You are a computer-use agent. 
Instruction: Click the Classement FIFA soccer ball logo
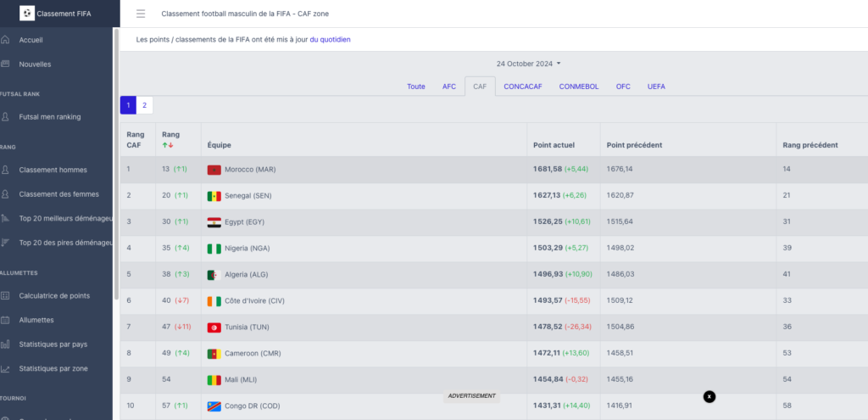click(27, 14)
